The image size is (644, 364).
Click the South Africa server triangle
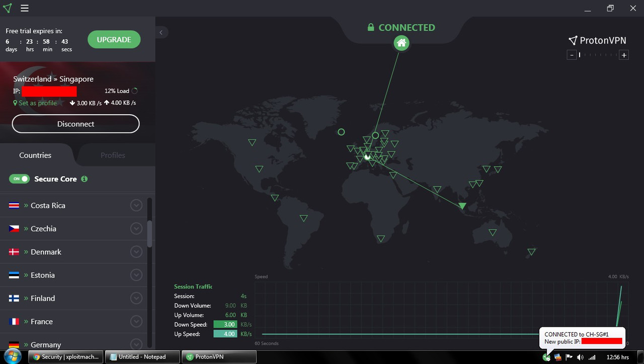point(381,239)
